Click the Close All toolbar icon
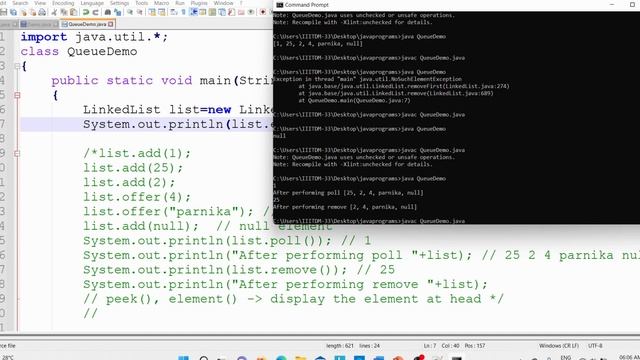 pyautogui.click(x=33, y=12)
